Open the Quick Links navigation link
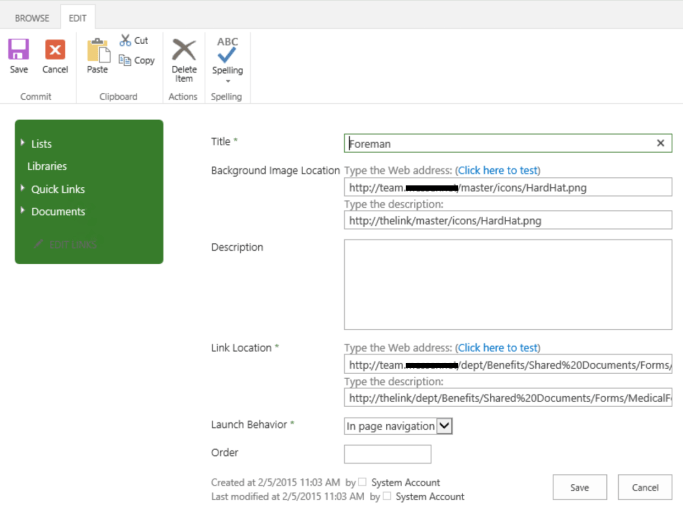 (x=58, y=189)
